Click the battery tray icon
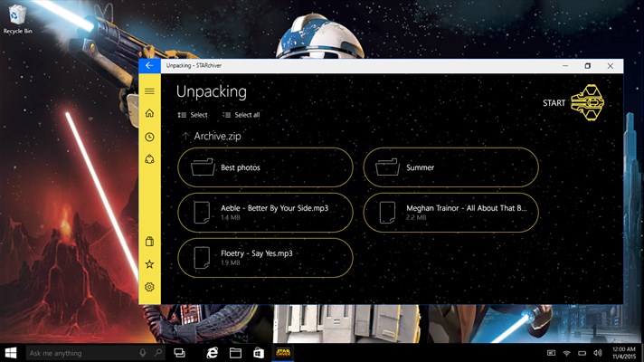Image resolution: width=644 pixels, height=362 pixels. 582,353
